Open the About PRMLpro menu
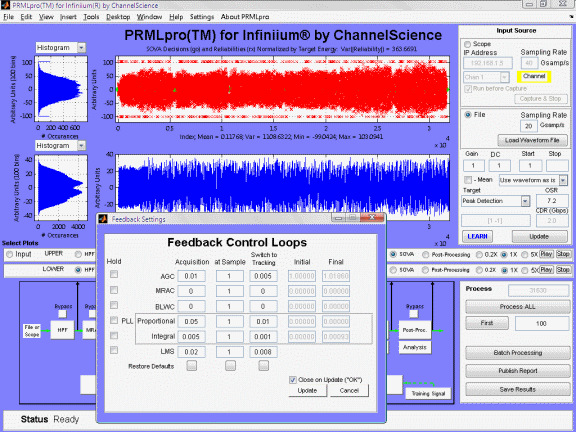 245,17
